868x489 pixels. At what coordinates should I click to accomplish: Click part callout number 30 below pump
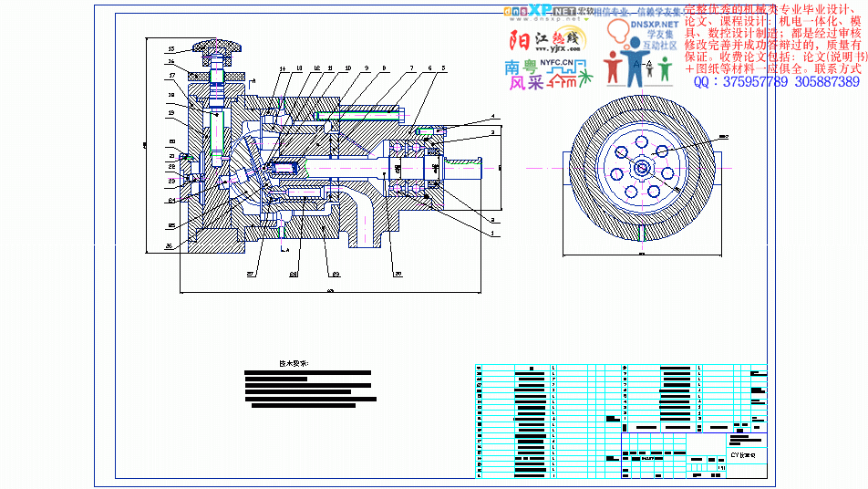click(x=398, y=273)
